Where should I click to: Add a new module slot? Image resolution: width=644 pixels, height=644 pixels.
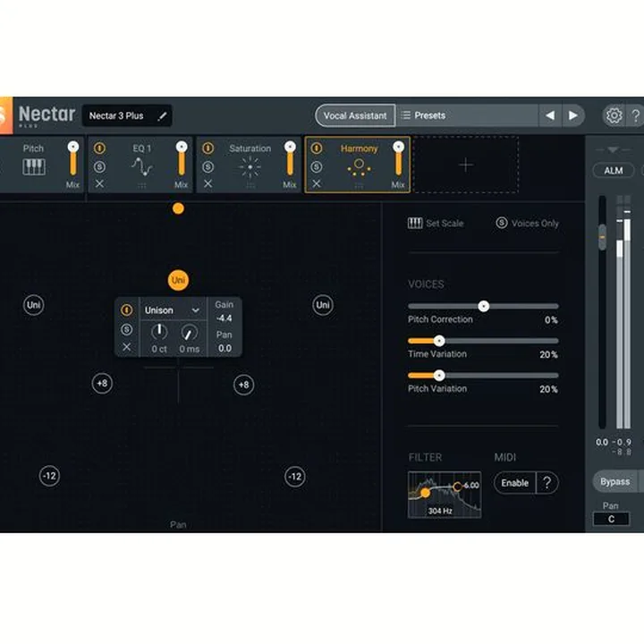point(466,165)
